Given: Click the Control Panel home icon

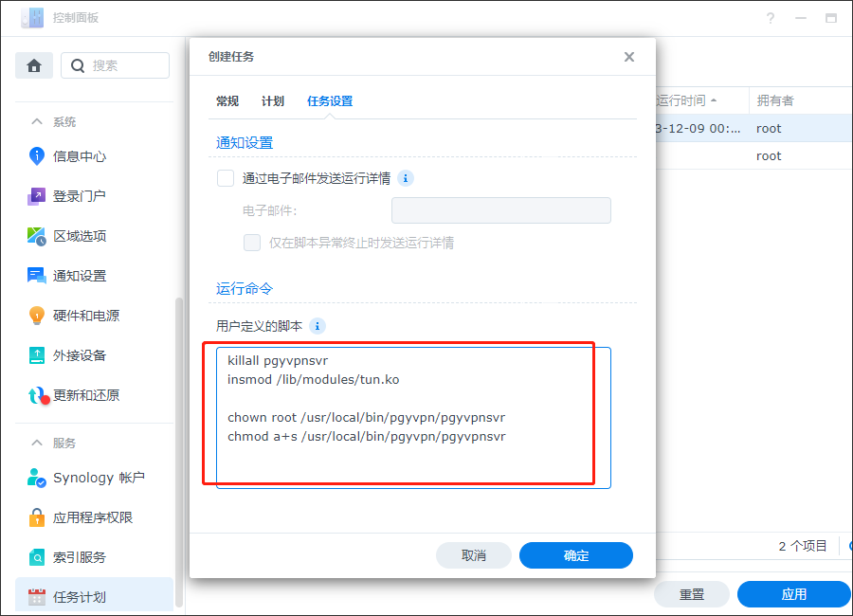Looking at the screenshot, I should pos(34,65).
